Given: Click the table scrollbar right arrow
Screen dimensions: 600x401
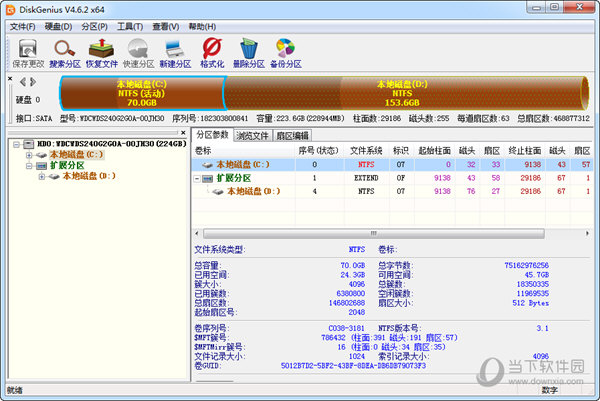Looking at the screenshot, I should click(x=587, y=233).
